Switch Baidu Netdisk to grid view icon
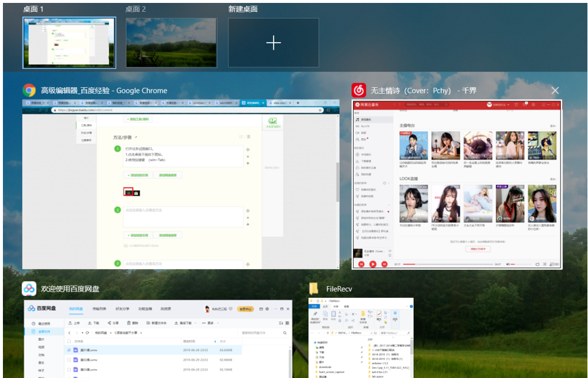 click(x=287, y=323)
